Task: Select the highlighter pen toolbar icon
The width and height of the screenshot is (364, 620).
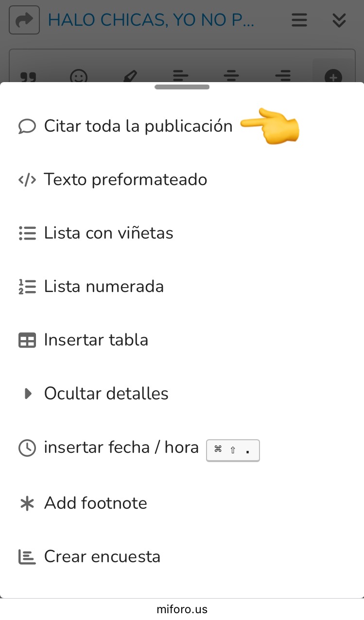Action: 130,76
